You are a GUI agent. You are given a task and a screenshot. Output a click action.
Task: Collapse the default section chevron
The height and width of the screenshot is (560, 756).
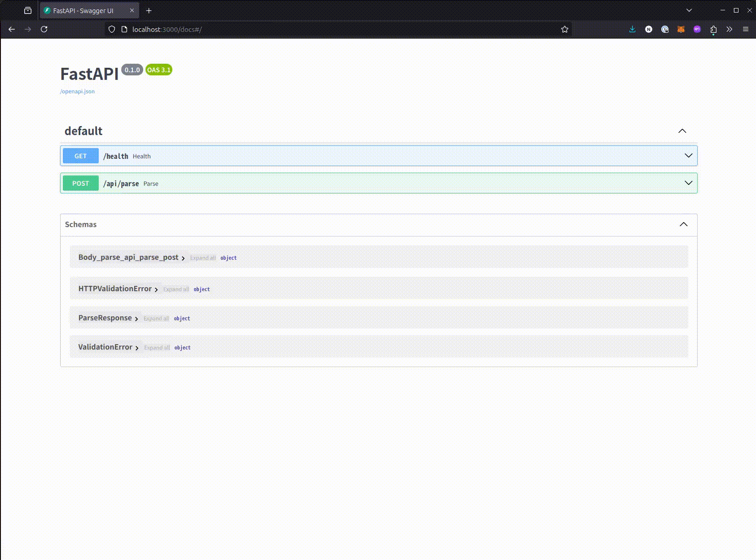[x=682, y=131]
